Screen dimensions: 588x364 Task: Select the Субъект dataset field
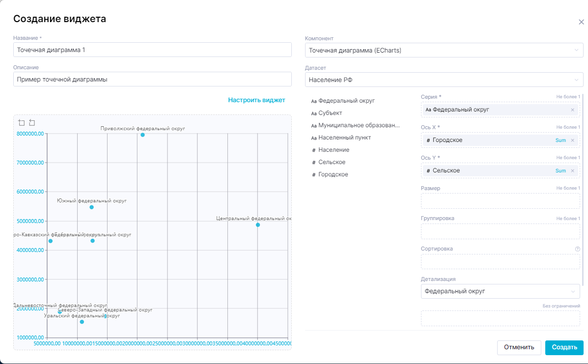point(327,113)
